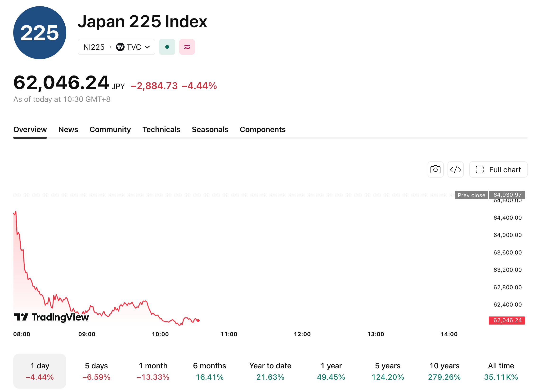Select the 5 years range
Viewport: 538px width, 392px height.
[x=388, y=371]
